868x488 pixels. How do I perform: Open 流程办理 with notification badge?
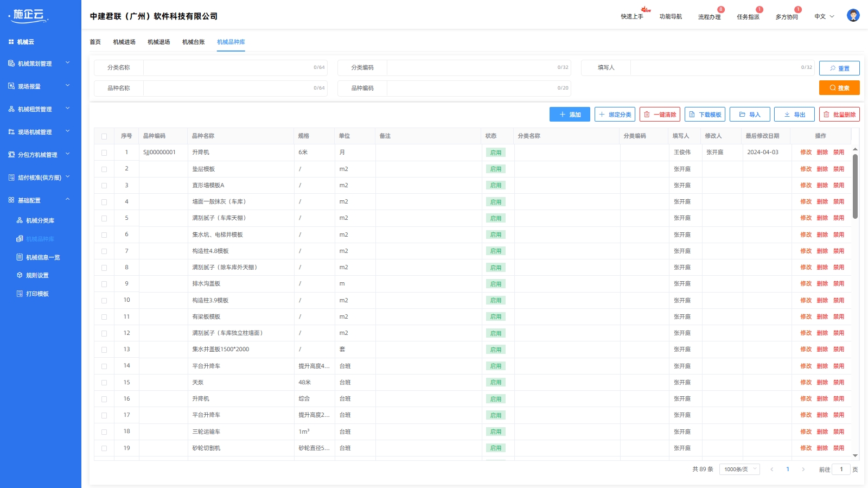[709, 17]
